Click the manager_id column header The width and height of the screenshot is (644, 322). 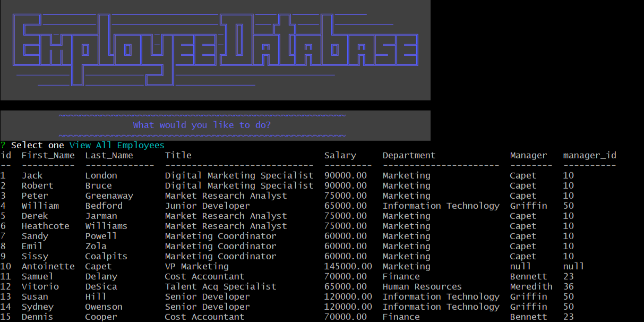point(589,155)
